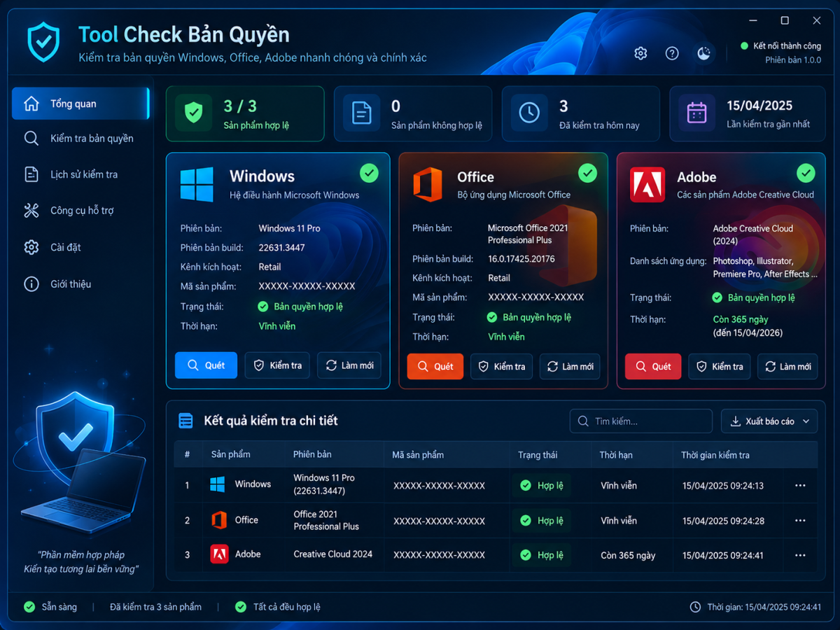840x630 pixels.
Task: Start Quét on the Office card
Action: (435, 366)
